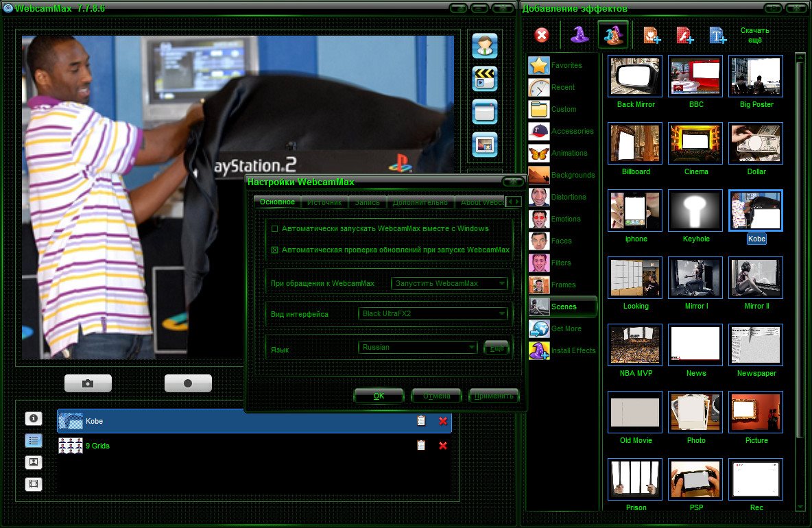Click the clipboard icon in the 9 Grids row
Image resolution: width=812 pixels, height=528 pixels.
[x=421, y=445]
